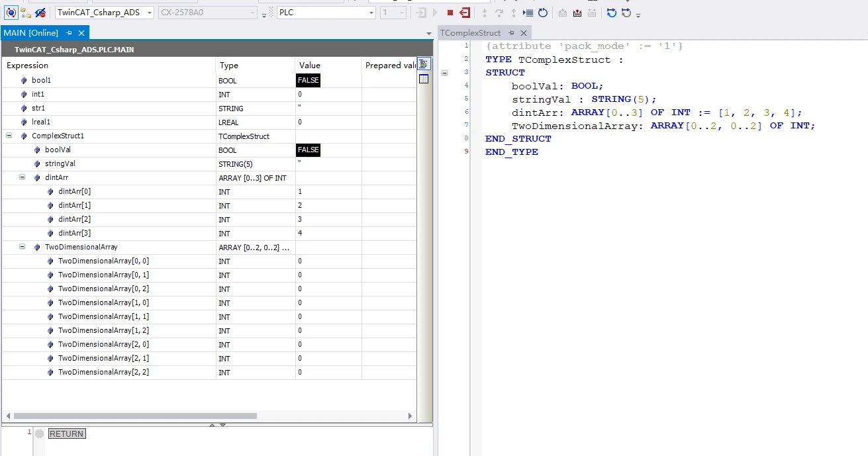Image resolution: width=868 pixels, height=456 pixels.
Task: Close the TComplexStruct tab
Action: [524, 33]
